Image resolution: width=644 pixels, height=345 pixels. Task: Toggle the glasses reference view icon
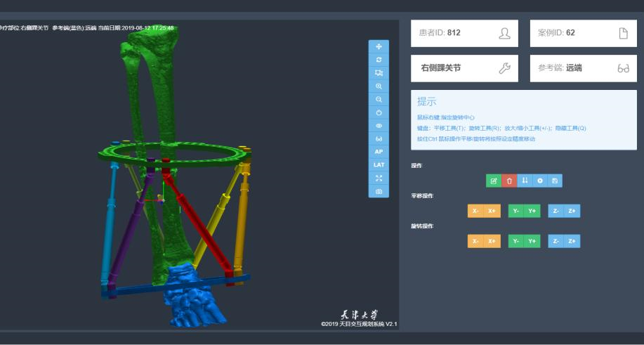coord(379,138)
